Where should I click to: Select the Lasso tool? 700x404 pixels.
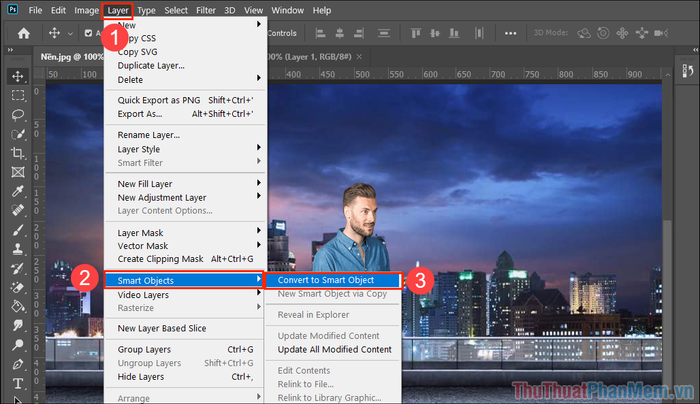click(x=17, y=115)
